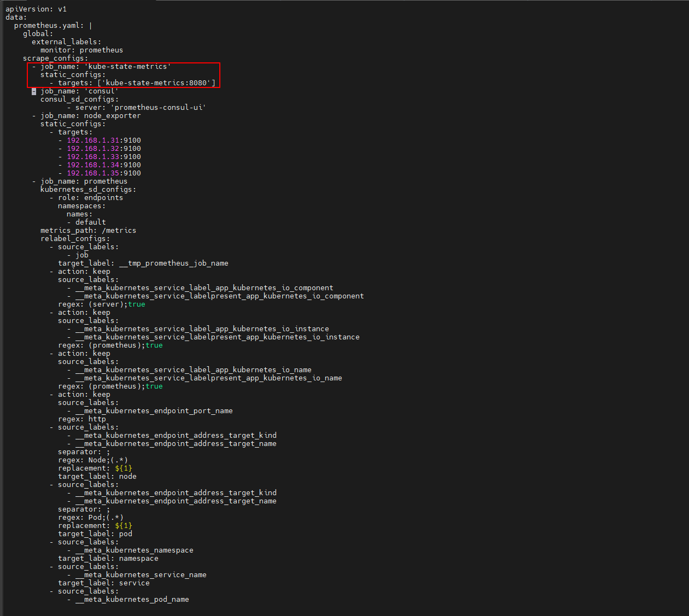Click __meta_kubernetes_endpoint_port_name line

(x=150, y=411)
